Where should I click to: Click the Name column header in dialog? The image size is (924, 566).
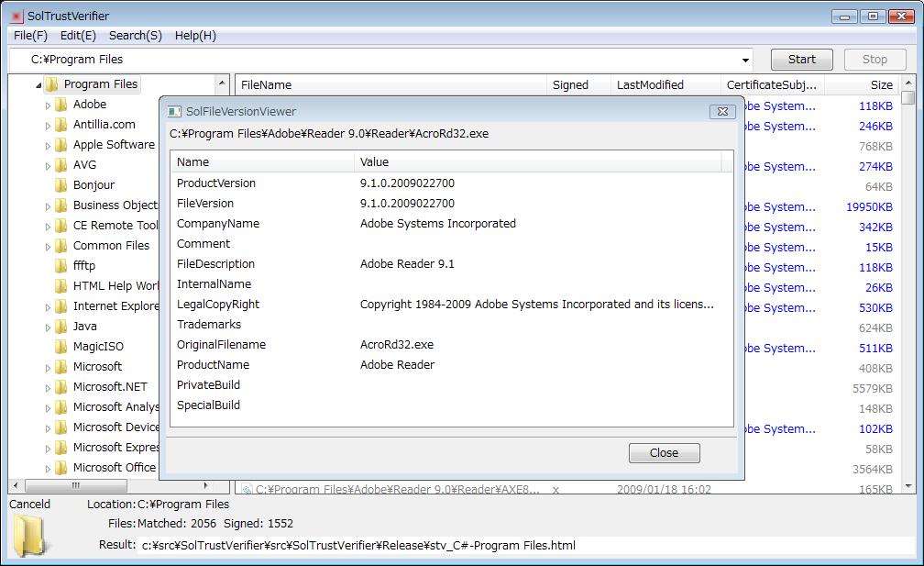click(262, 162)
